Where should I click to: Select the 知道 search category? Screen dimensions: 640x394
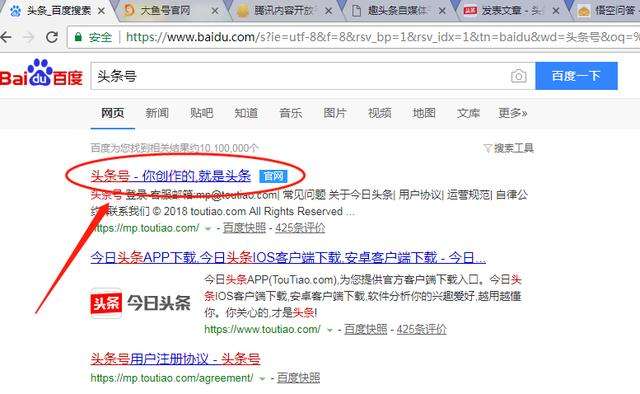coord(246,113)
